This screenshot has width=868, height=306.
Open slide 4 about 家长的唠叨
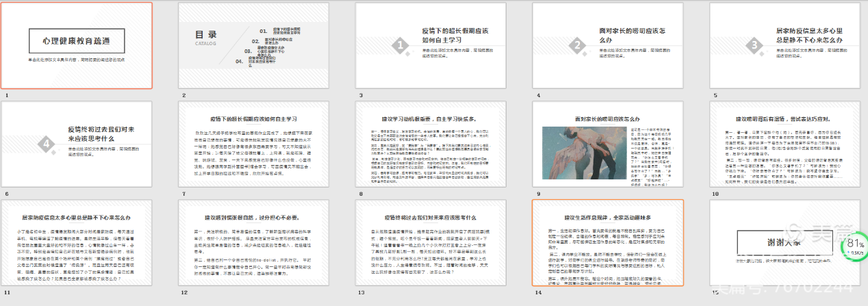coord(608,45)
